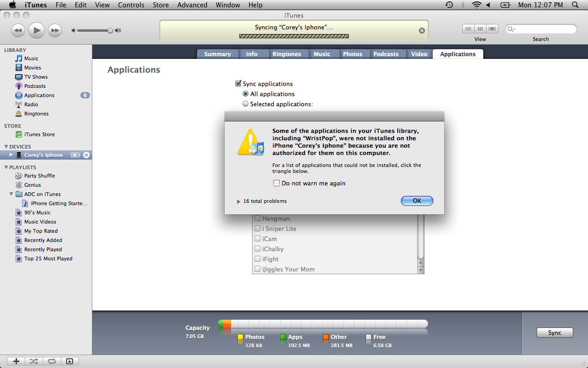Add a new playlist with plus button

tap(16, 362)
